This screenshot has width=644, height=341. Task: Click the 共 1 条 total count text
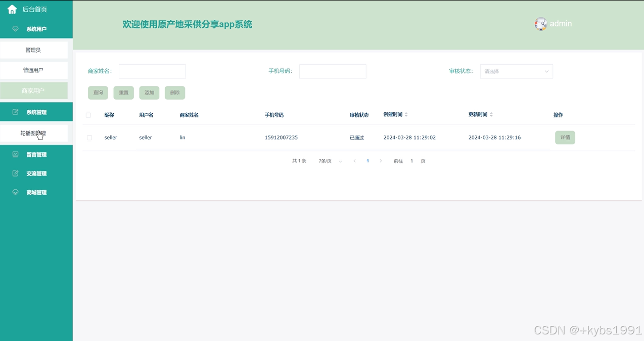(x=299, y=161)
